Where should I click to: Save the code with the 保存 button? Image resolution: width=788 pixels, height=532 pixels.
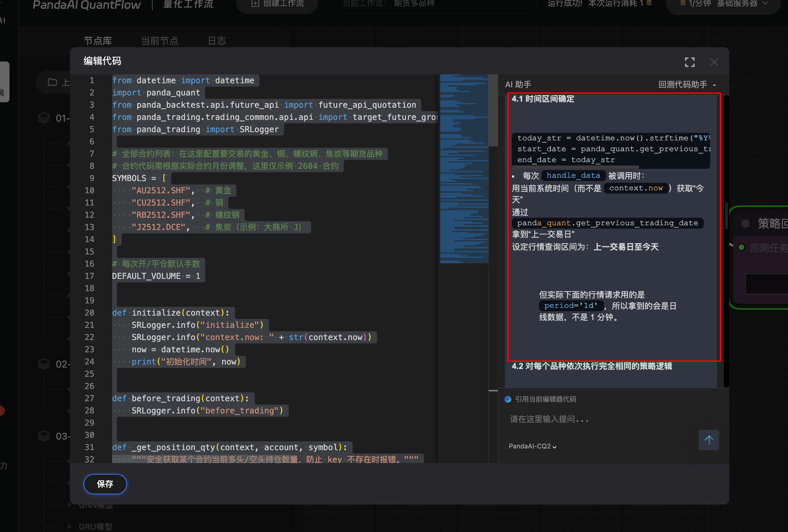105,484
